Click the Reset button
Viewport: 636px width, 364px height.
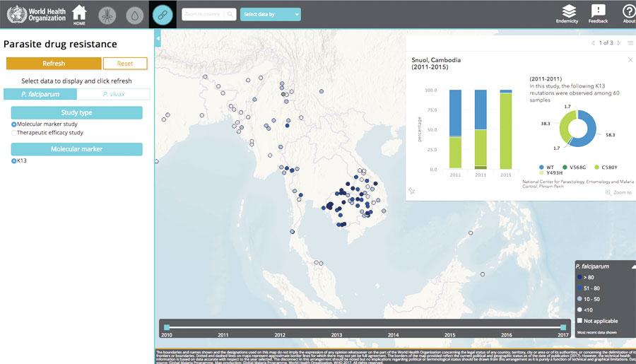coord(125,64)
